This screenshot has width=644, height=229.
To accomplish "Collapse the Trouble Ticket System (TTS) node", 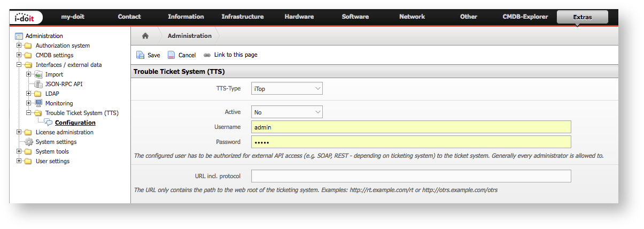I will pyautogui.click(x=29, y=113).
